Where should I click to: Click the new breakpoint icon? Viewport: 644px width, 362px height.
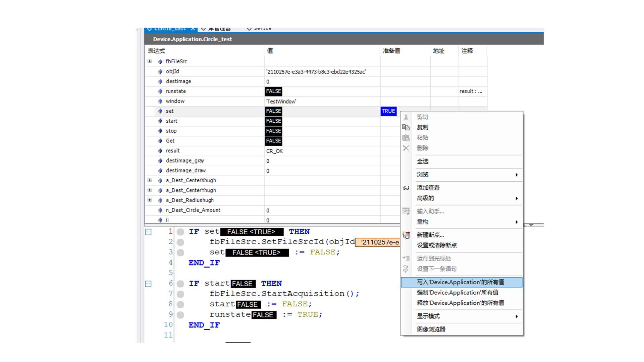(406, 235)
